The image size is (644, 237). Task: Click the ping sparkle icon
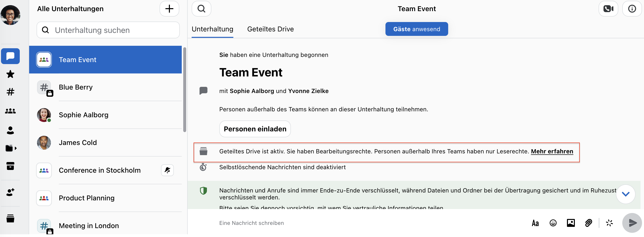pyautogui.click(x=609, y=223)
